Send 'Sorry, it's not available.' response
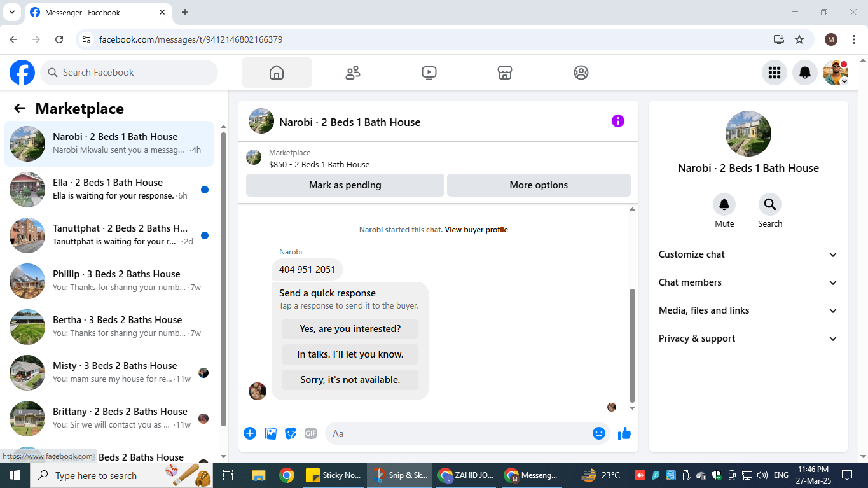The width and height of the screenshot is (868, 488). [x=350, y=380]
